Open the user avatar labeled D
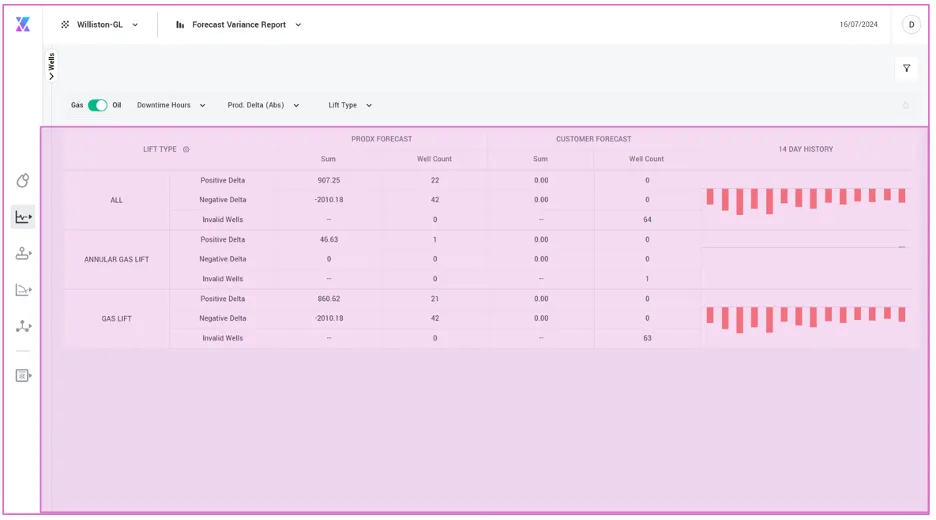Image resolution: width=936 pixels, height=520 pixels. pos(911,24)
